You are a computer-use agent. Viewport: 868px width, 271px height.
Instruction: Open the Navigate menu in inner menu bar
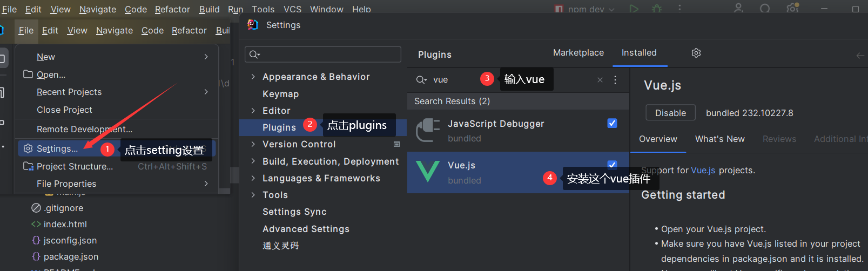click(115, 30)
